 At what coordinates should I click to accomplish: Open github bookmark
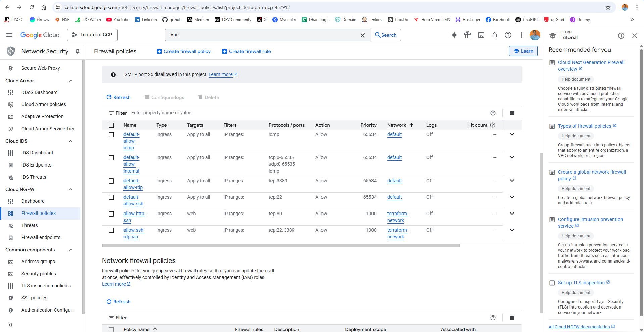(x=172, y=20)
